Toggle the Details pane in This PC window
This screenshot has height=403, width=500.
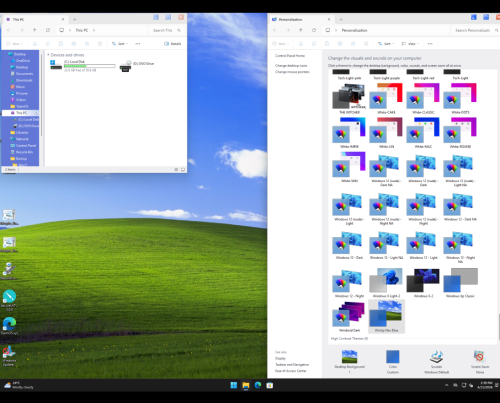pos(173,44)
